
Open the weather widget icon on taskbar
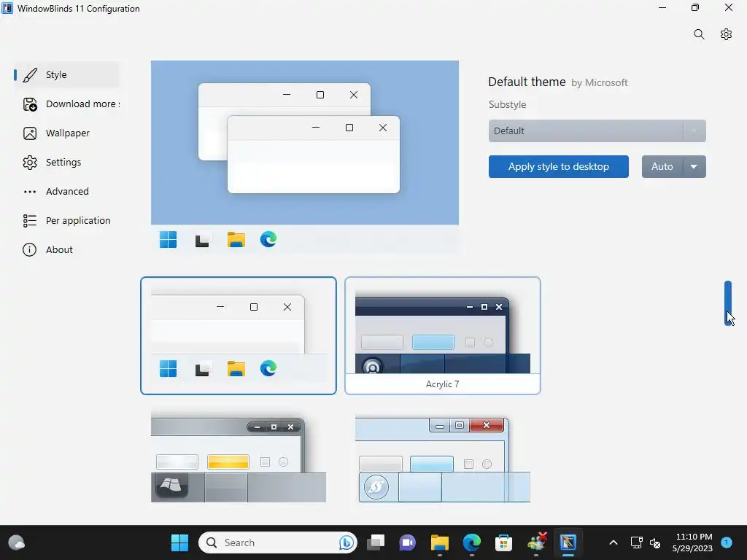pos(17,542)
